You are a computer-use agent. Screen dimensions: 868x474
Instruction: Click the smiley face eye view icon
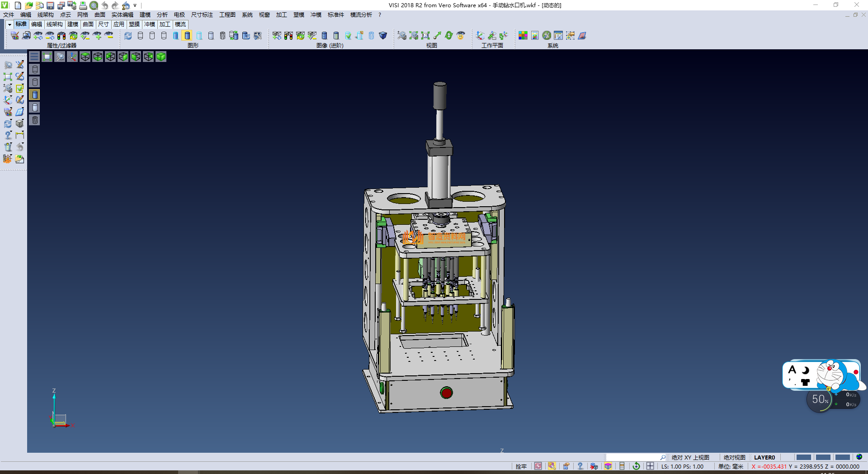(461, 36)
